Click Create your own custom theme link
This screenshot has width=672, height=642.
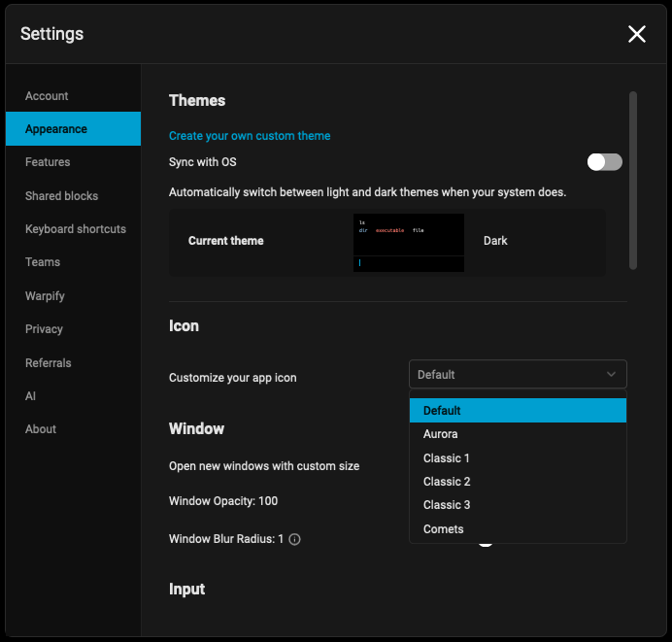[250, 136]
